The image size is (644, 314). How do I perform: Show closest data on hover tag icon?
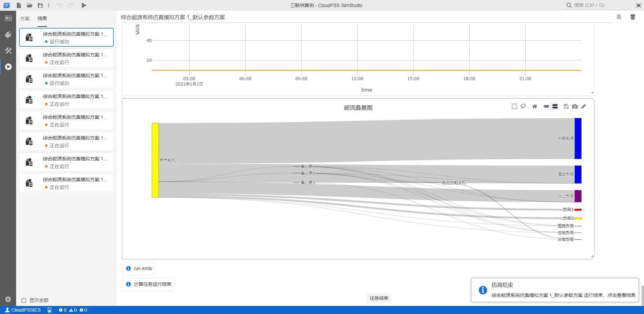pos(546,106)
